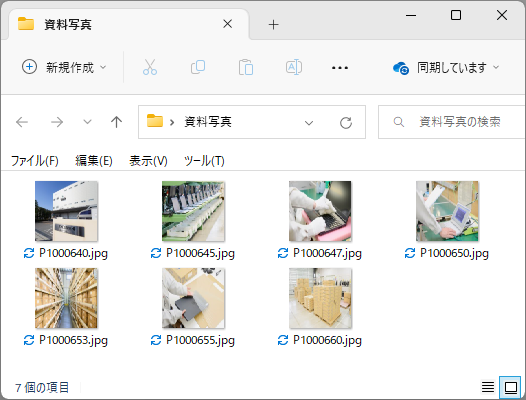This screenshot has width=526, height=400.
Task: Click the Refresh icon in address bar
Action: click(346, 122)
